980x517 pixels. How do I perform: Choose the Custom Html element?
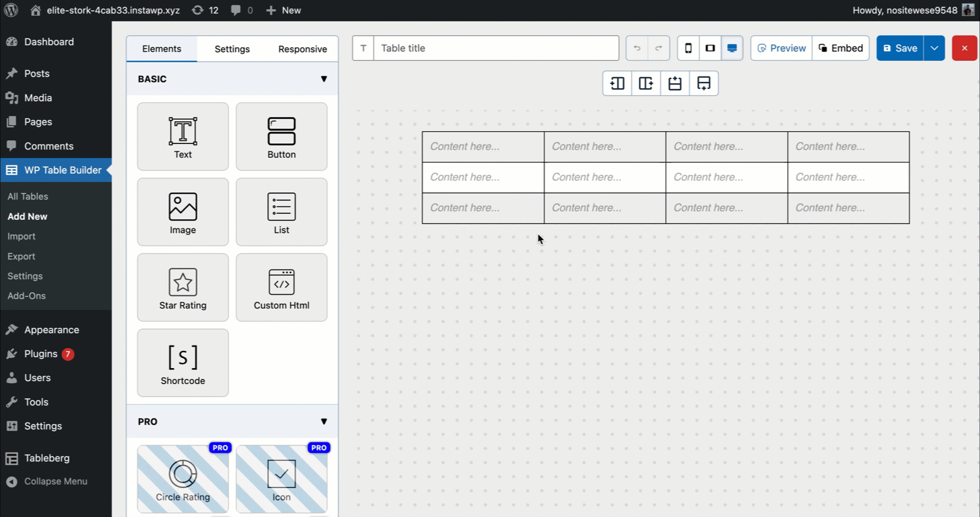(281, 287)
